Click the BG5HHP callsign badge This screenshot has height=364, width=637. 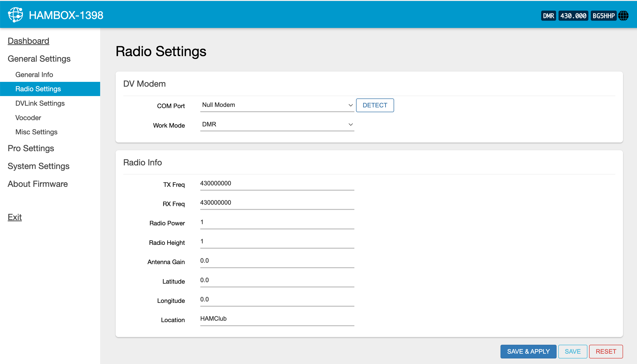(x=603, y=16)
